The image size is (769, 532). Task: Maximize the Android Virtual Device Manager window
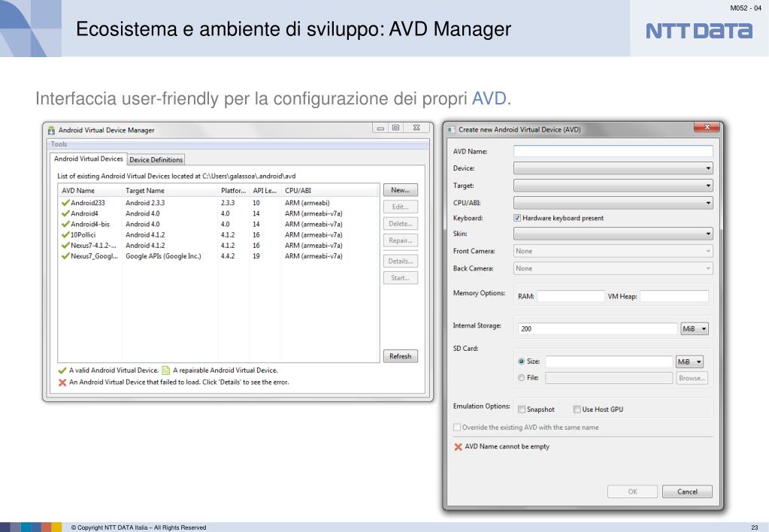[x=395, y=128]
